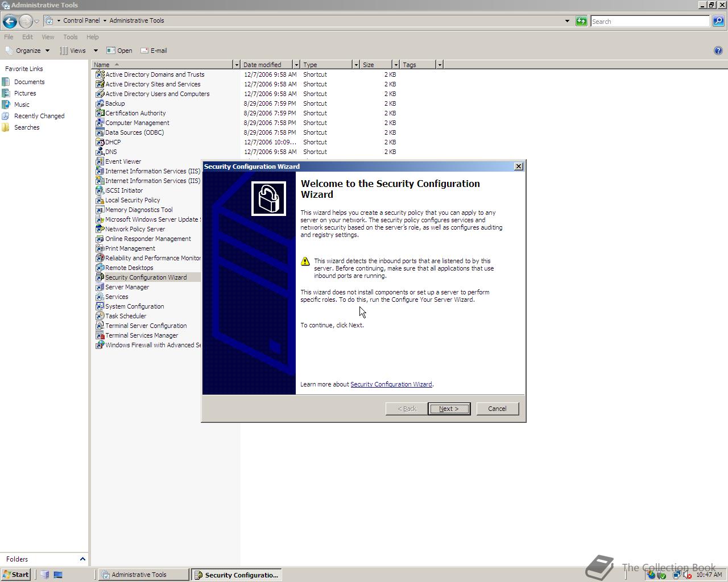Close the Security Configuration Wizard dialog
The width and height of the screenshot is (728, 582).
(x=518, y=167)
